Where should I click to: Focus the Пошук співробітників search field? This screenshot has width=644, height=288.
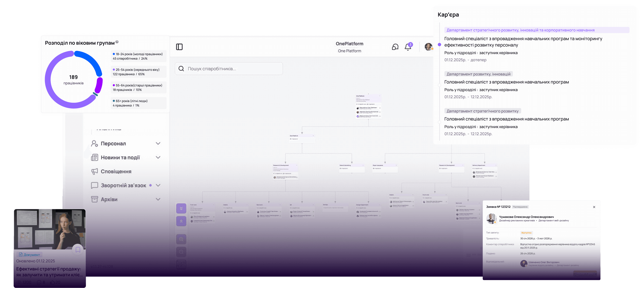pos(229,68)
